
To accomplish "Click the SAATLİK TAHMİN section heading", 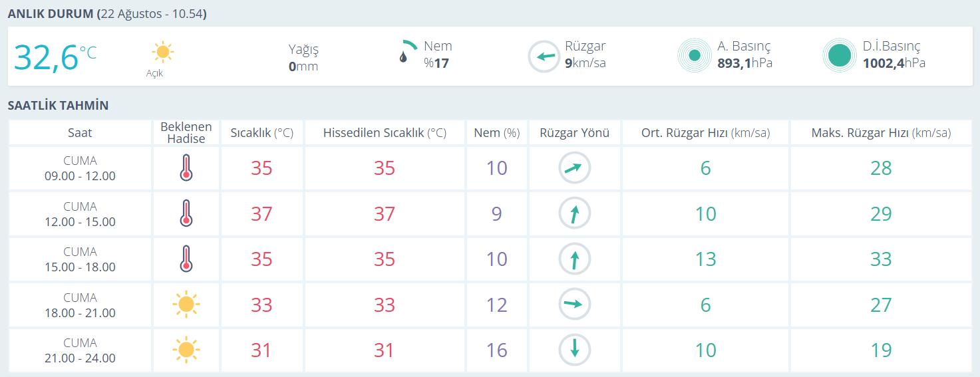I will click(58, 106).
